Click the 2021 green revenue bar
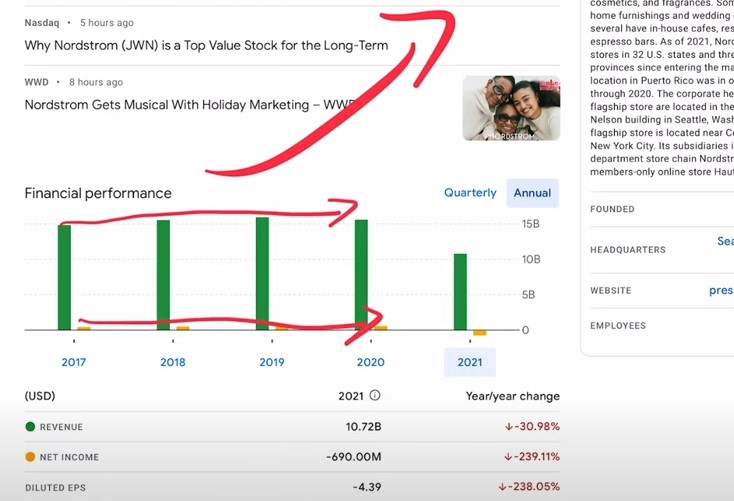Screen dimensions: 734x501 [460, 292]
